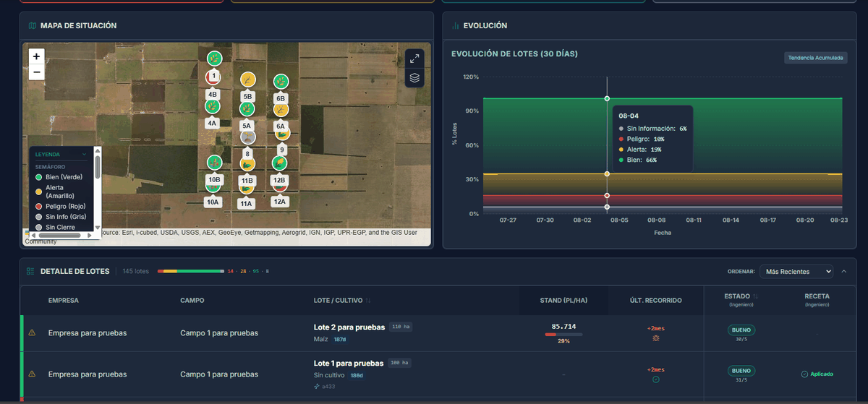This screenshot has width=868, height=404.
Task: Click the legend vertical scrollbar thumb
Action: point(98,168)
